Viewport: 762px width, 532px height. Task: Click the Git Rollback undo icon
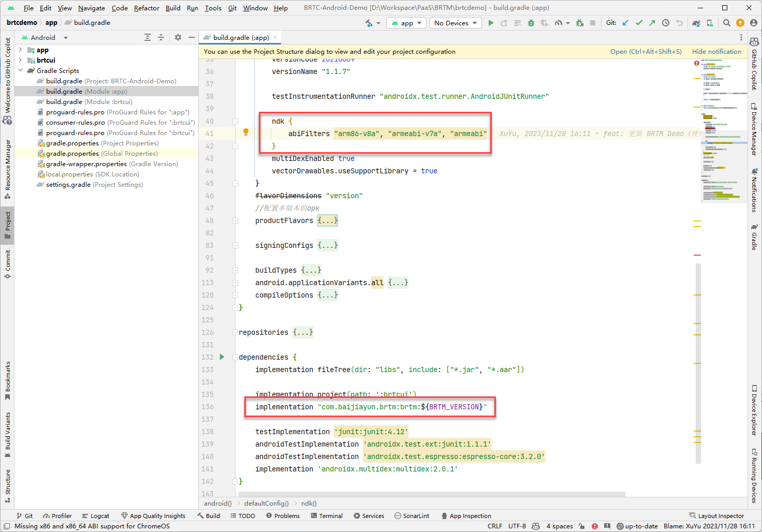click(x=679, y=23)
